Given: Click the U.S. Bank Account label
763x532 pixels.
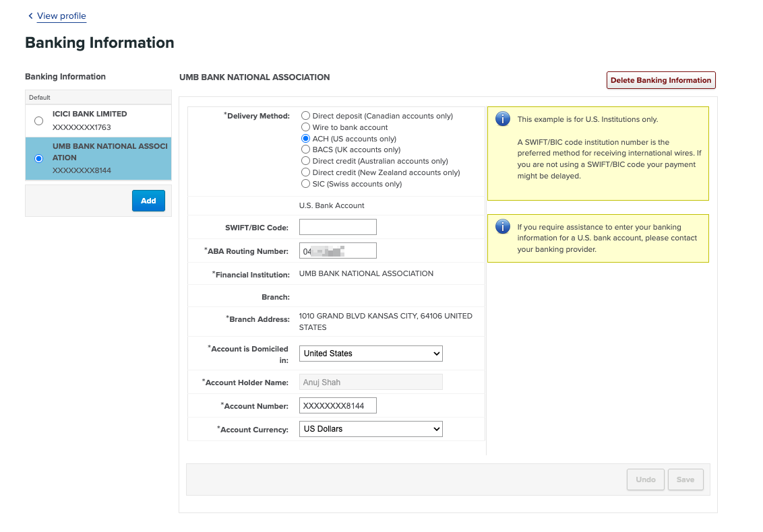Looking at the screenshot, I should pos(332,205).
